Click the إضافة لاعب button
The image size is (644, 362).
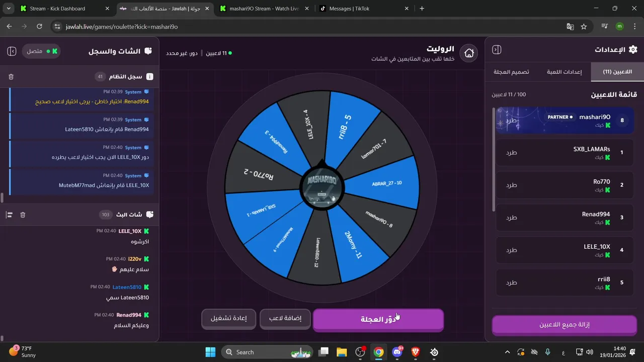coord(285,318)
